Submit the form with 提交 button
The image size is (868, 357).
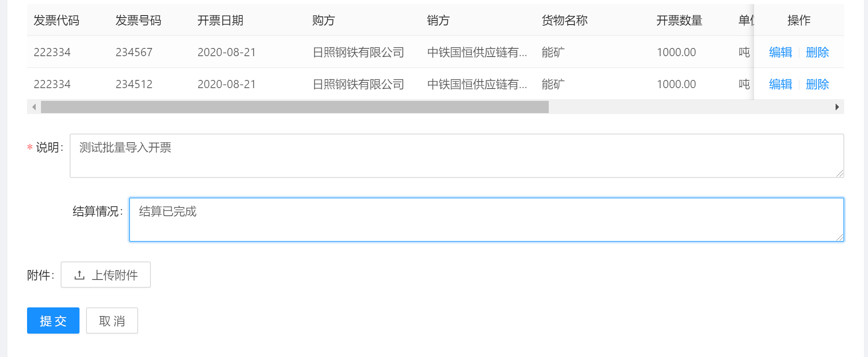tap(53, 321)
